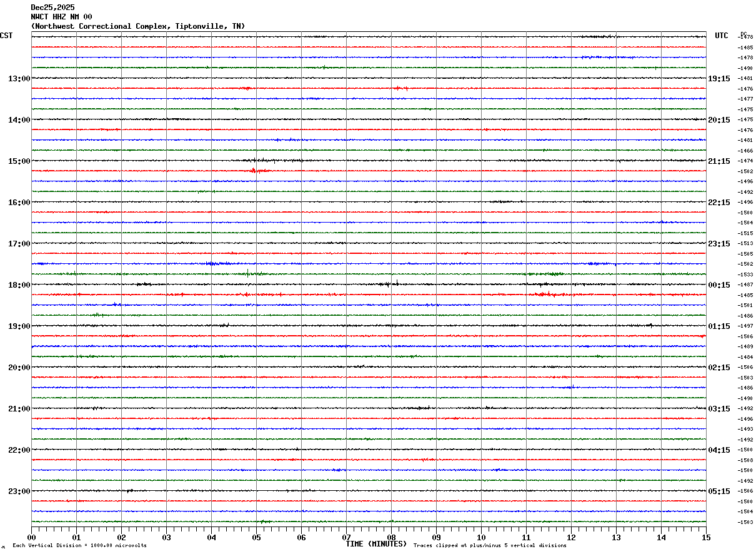This screenshot has width=756, height=554.
Task: Click the DC offset value -1477
Action: [x=745, y=99]
